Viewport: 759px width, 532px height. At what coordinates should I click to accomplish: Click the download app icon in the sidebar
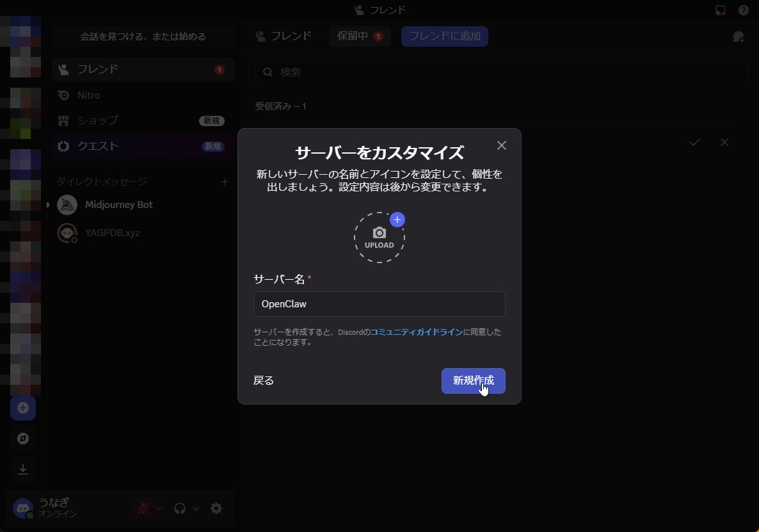23,469
